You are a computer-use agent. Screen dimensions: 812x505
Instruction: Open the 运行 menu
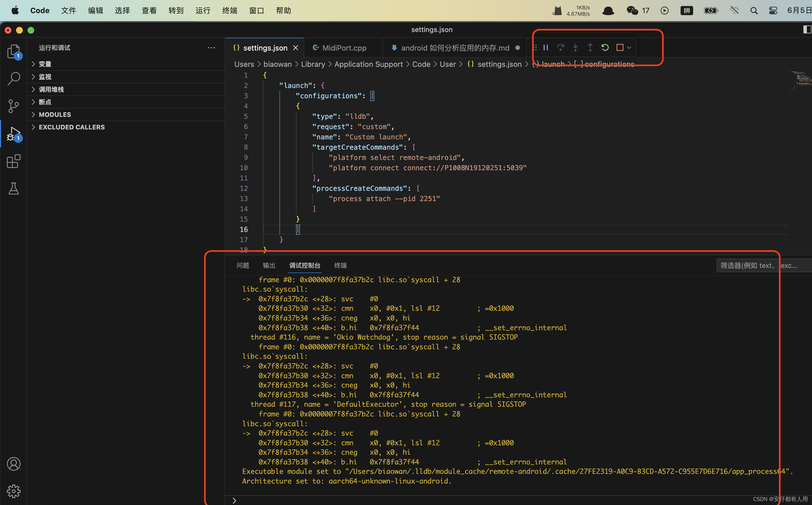coord(203,10)
